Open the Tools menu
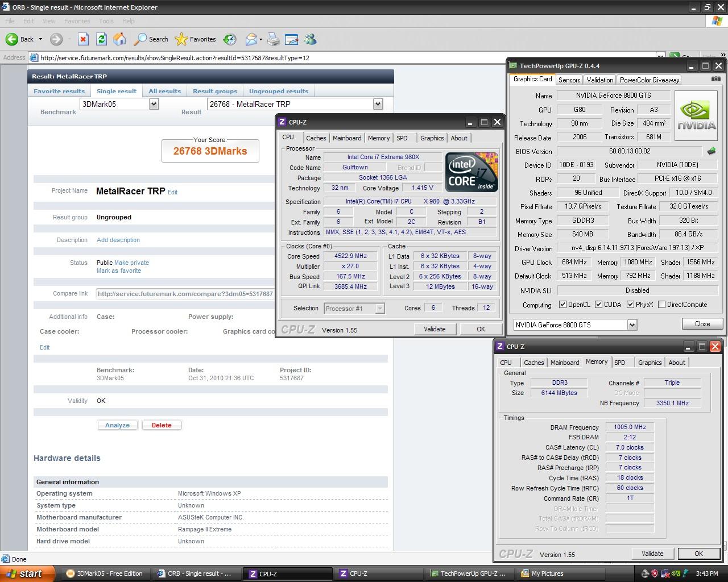The width and height of the screenshot is (728, 582). point(106,21)
